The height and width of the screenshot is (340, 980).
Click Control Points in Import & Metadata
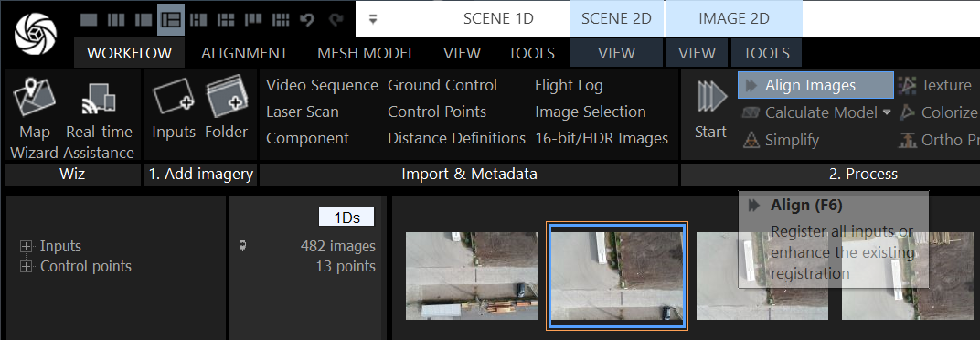pyautogui.click(x=437, y=112)
